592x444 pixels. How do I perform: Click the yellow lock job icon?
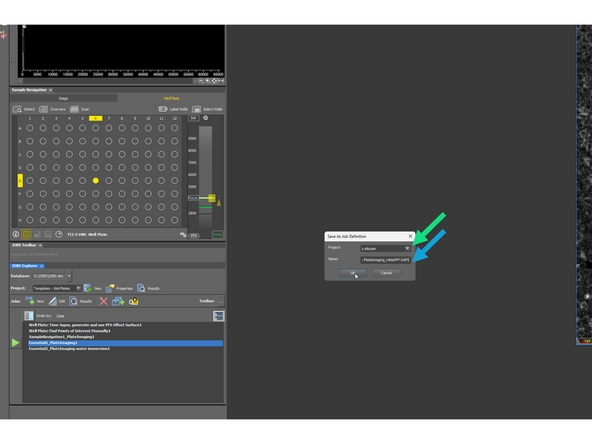click(134, 301)
